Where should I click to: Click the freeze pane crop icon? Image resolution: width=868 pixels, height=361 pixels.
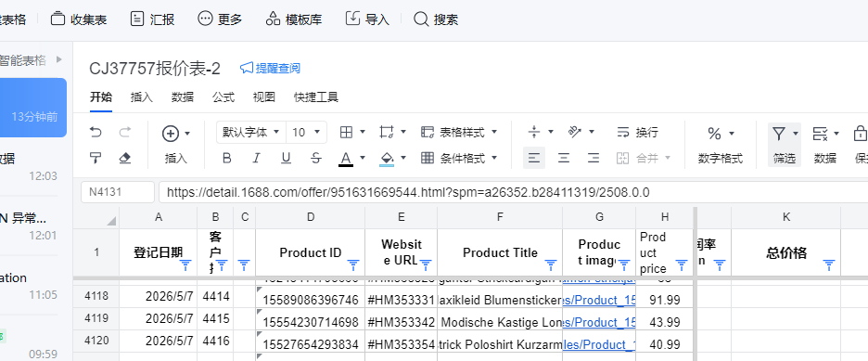click(x=387, y=133)
